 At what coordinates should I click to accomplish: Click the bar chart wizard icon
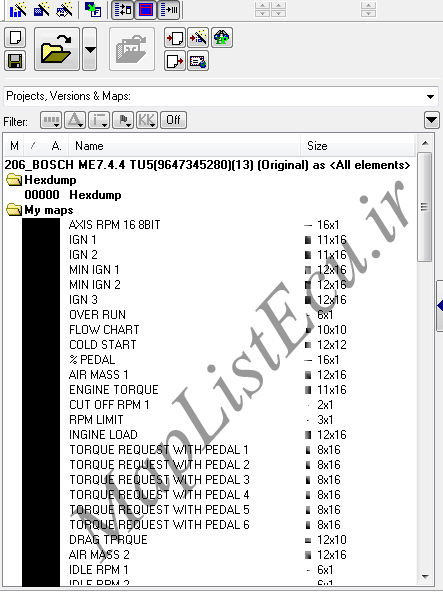point(17,9)
